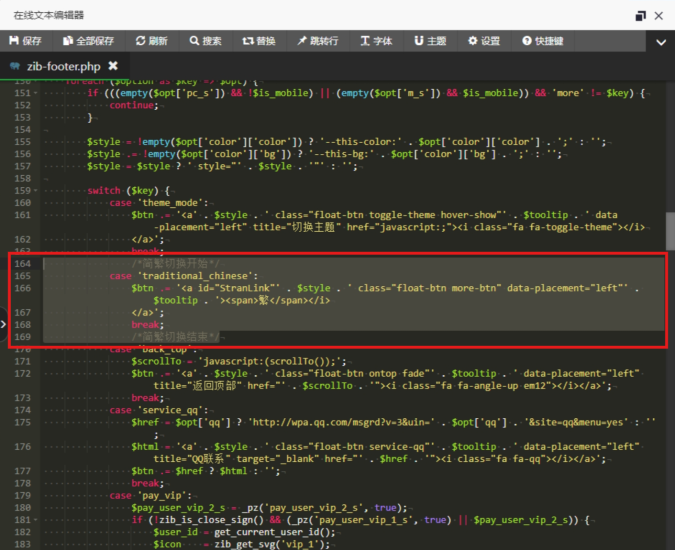Collapse the switch block fold at line 159
The width and height of the screenshot is (675, 550).
click(36, 190)
